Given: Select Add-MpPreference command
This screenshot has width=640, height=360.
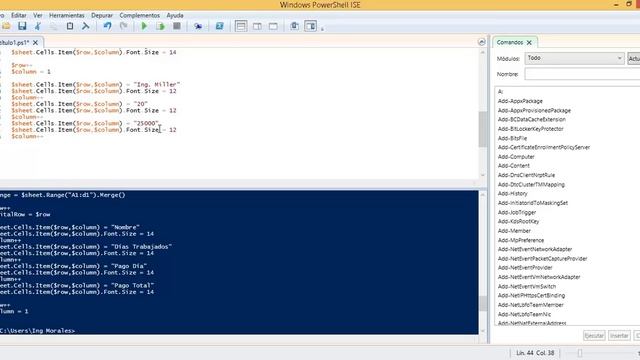Looking at the screenshot, I should click(x=521, y=240).
